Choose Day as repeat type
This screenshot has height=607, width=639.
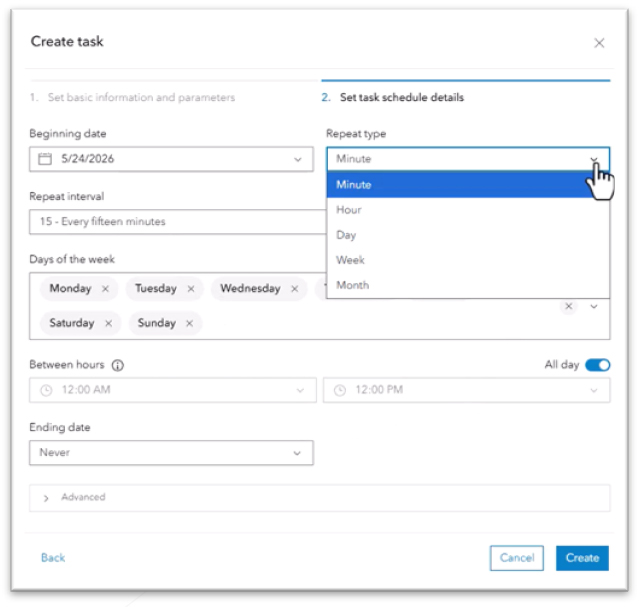pos(468,235)
